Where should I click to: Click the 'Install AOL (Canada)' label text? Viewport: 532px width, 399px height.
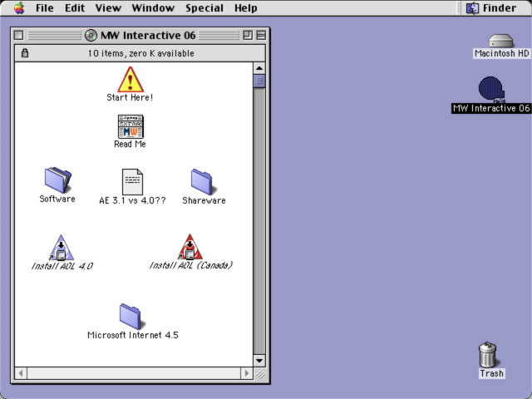click(x=191, y=265)
